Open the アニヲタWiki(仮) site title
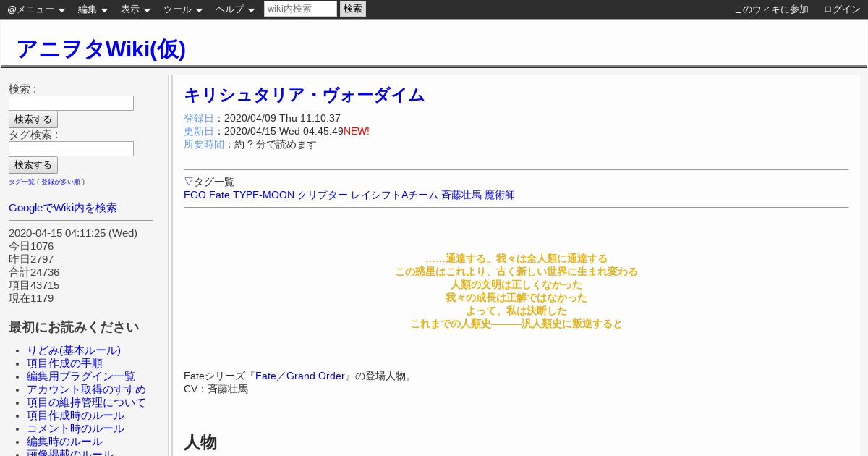Viewport: 868px width, 456px height. pos(101,48)
